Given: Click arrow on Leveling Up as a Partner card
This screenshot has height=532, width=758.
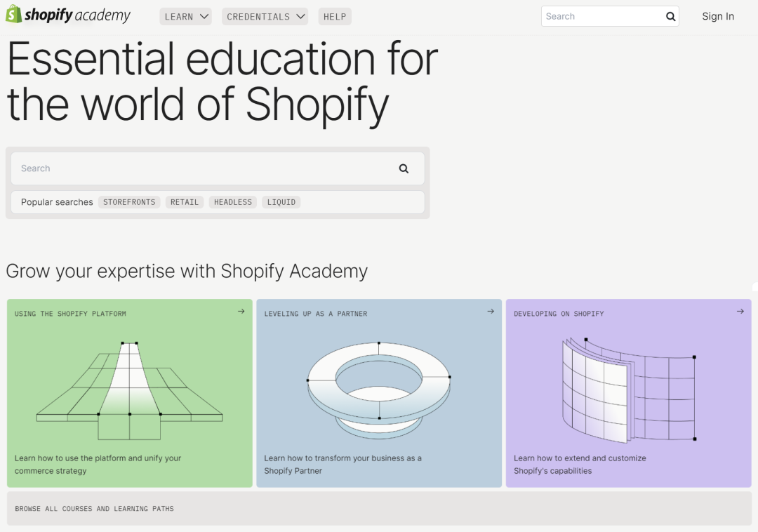Looking at the screenshot, I should point(491,312).
